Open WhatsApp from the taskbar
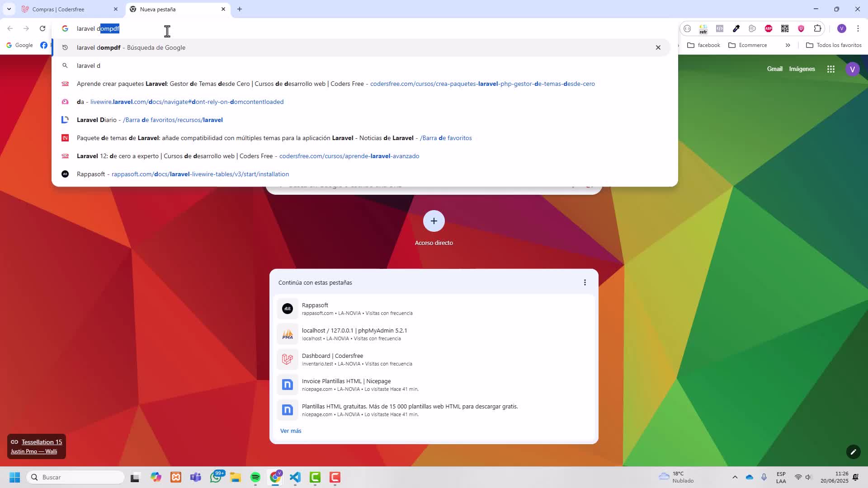The height and width of the screenshot is (488, 868). tap(216, 477)
